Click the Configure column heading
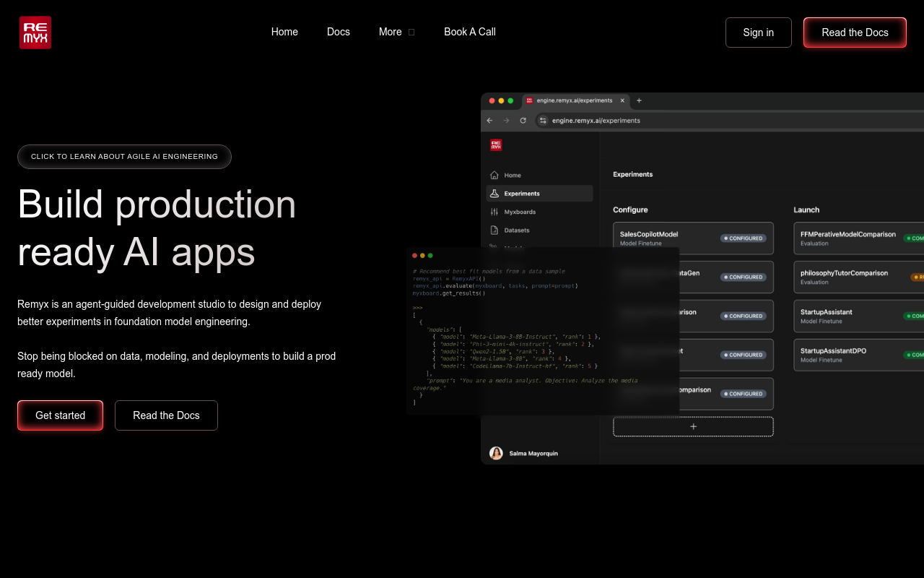This screenshot has height=578, width=924. [630, 210]
